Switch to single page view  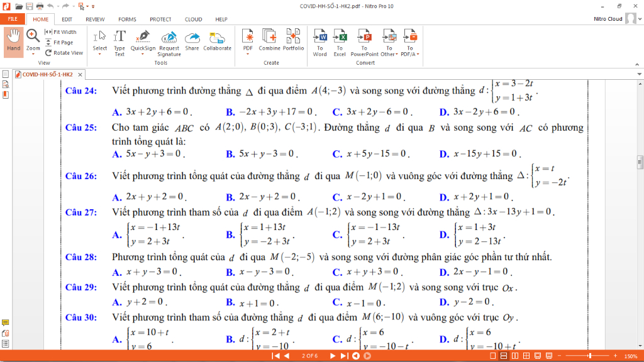click(493, 356)
